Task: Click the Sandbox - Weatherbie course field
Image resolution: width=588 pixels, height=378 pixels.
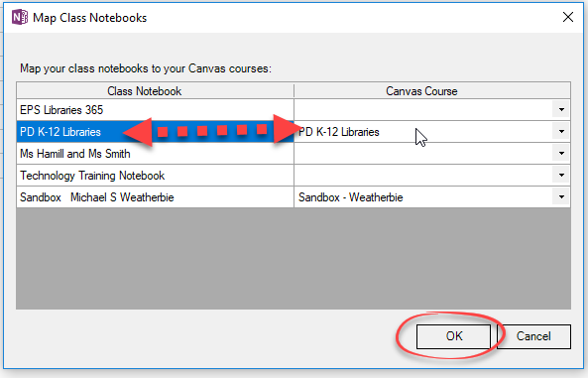Action: point(423,196)
